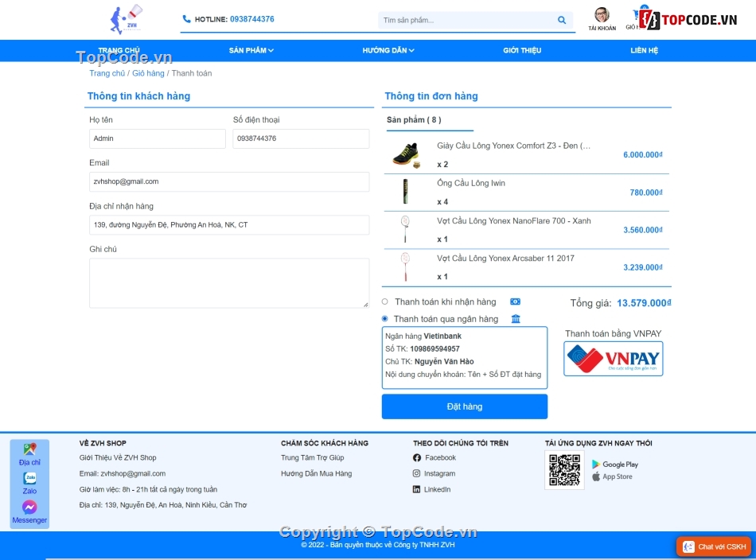Click the Đặt hàng button

(464, 406)
